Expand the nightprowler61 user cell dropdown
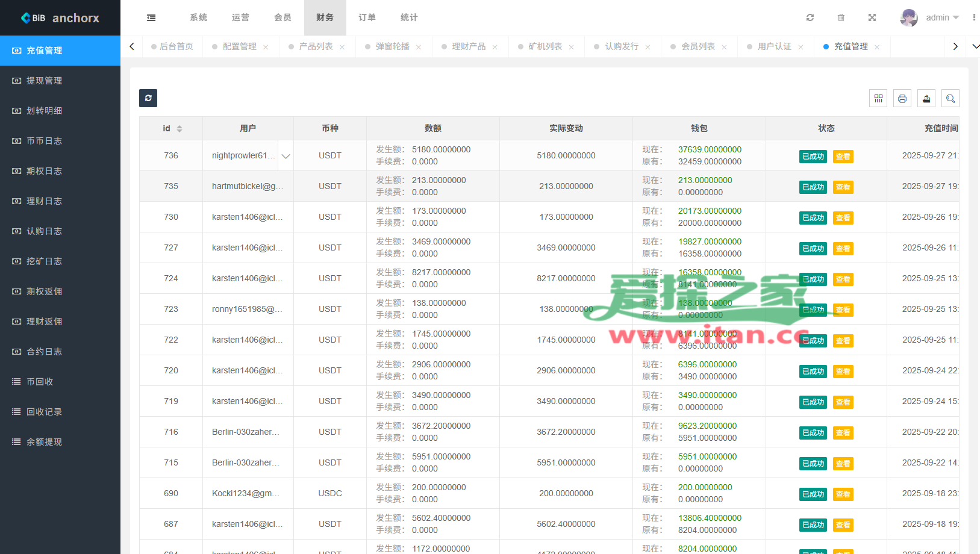The height and width of the screenshot is (554, 980). (286, 156)
